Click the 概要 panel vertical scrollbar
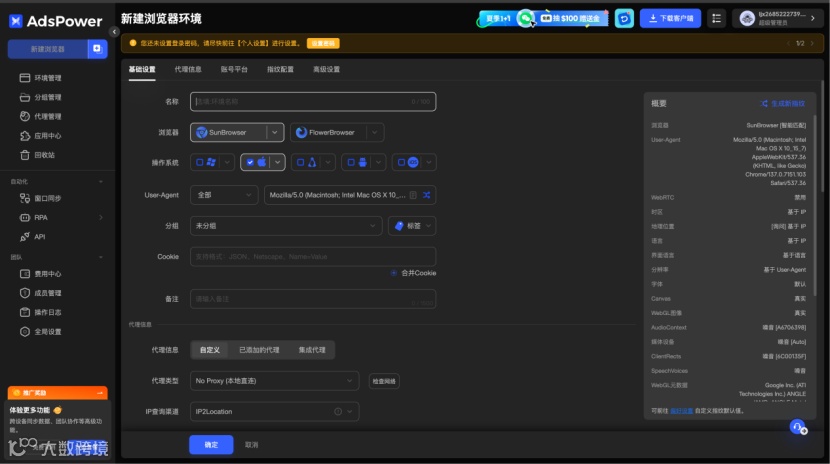Screen dimensions: 830x464 tap(815, 205)
